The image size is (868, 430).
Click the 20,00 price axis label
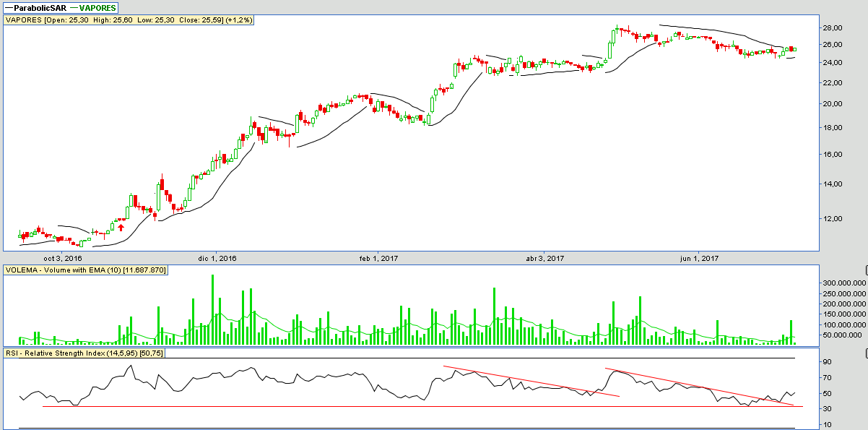click(x=833, y=104)
